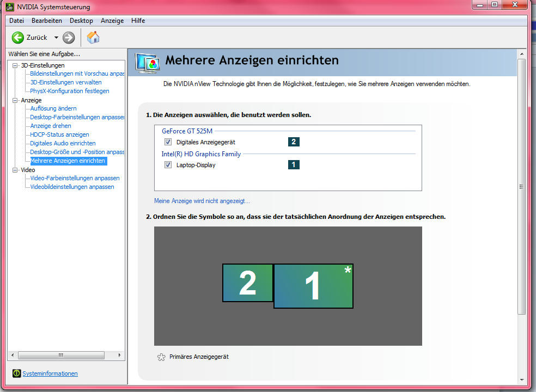
Task: Open the Anzeige menu
Action: [x=112, y=21]
